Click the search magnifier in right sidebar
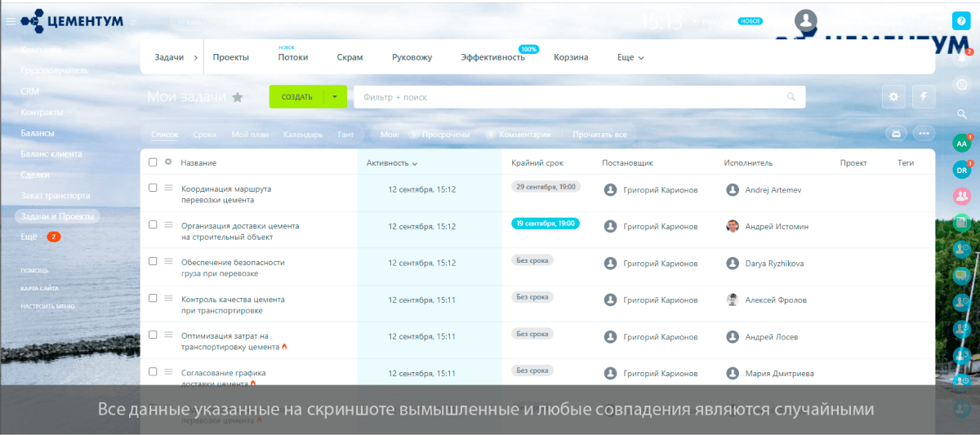This screenshot has height=435, width=980. (x=961, y=113)
